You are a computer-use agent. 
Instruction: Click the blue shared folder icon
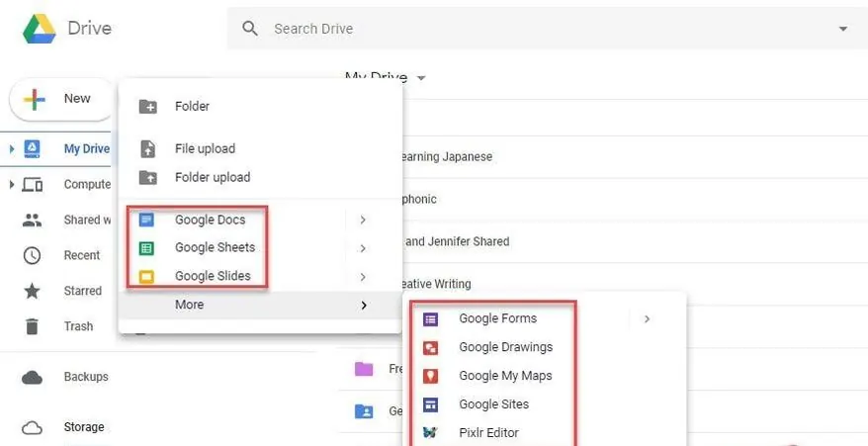pyautogui.click(x=364, y=411)
